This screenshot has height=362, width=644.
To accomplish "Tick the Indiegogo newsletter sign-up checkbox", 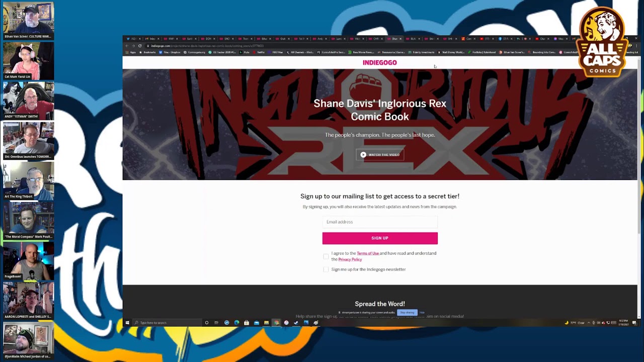I will tap(326, 269).
